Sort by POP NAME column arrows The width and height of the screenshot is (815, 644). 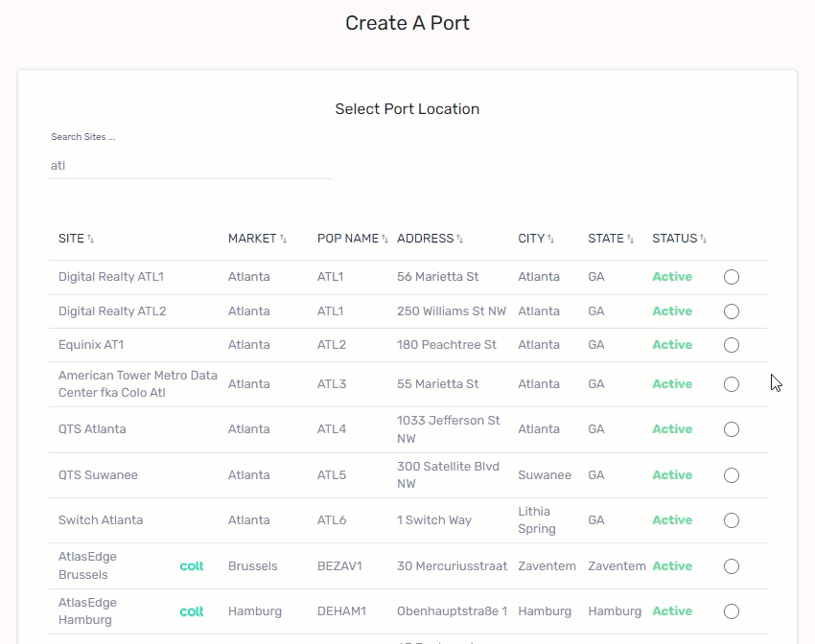coord(384,239)
